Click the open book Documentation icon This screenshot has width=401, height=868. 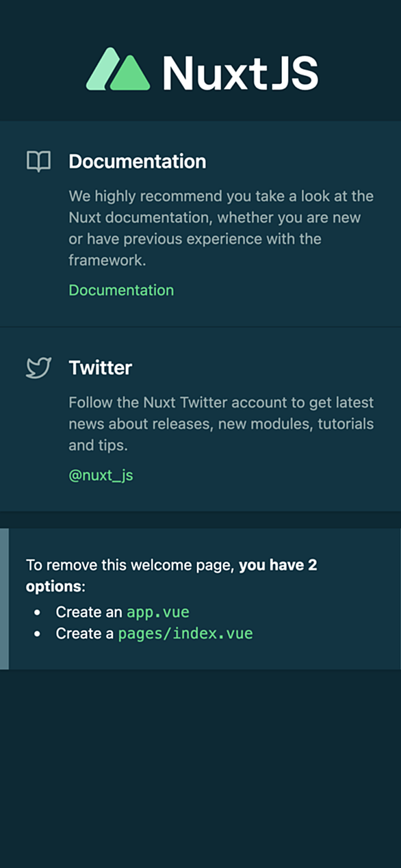click(x=38, y=161)
